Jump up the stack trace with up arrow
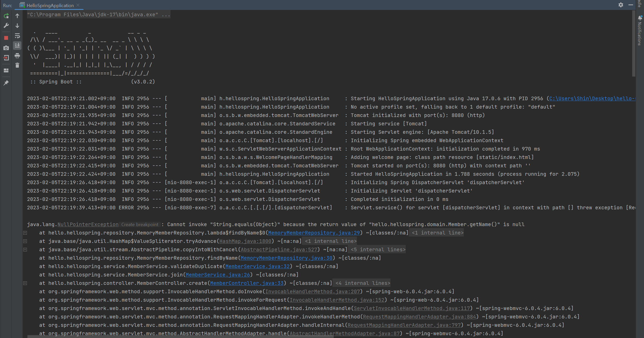This screenshot has width=644, height=338. tap(17, 16)
